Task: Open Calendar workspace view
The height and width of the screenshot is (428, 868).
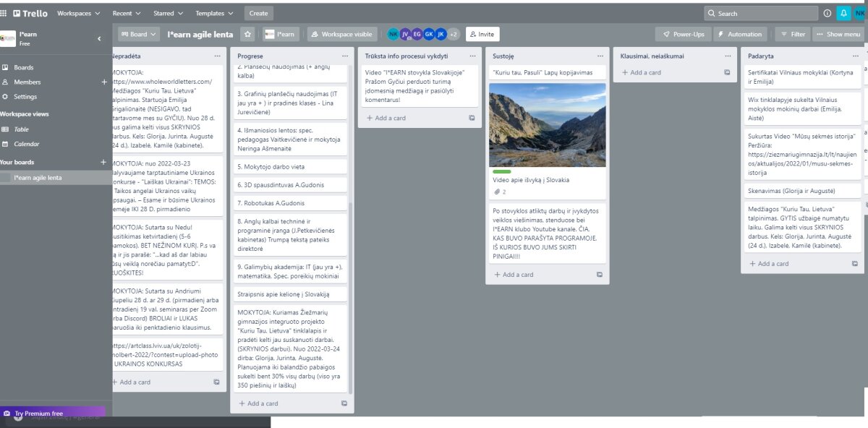Action: tap(27, 144)
